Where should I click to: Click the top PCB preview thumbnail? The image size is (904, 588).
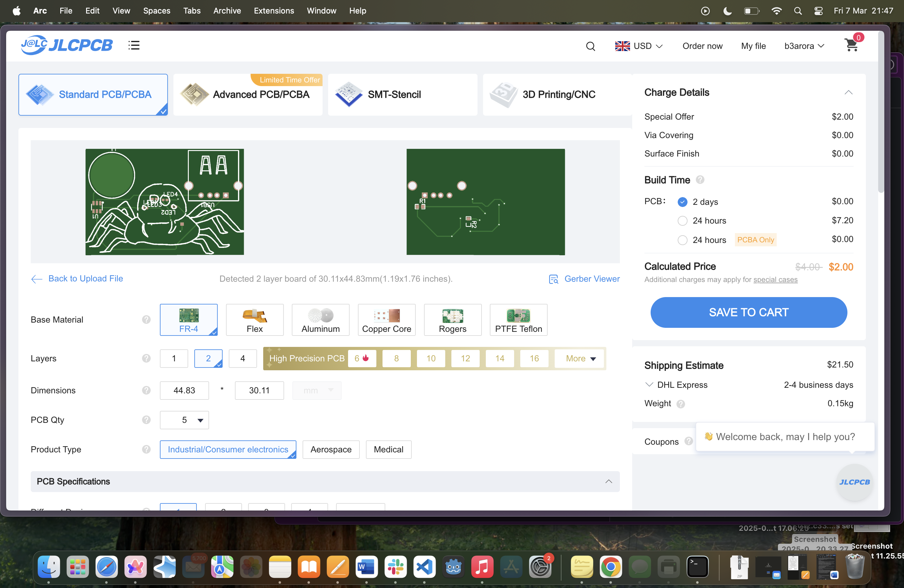[165, 202]
